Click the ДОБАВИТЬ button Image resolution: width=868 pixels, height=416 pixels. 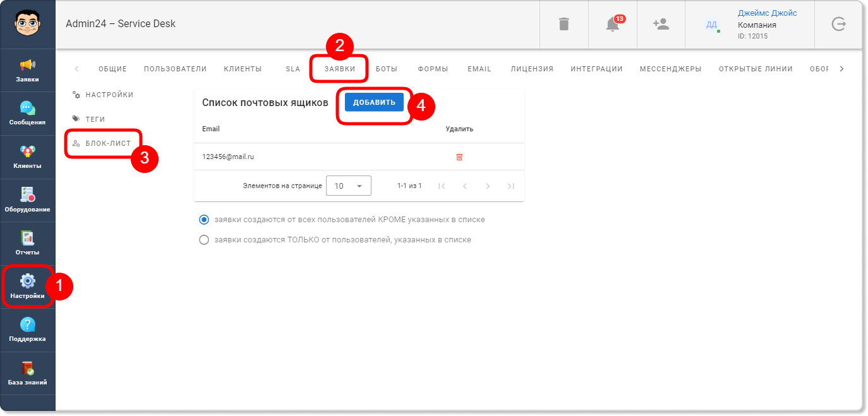coord(374,102)
